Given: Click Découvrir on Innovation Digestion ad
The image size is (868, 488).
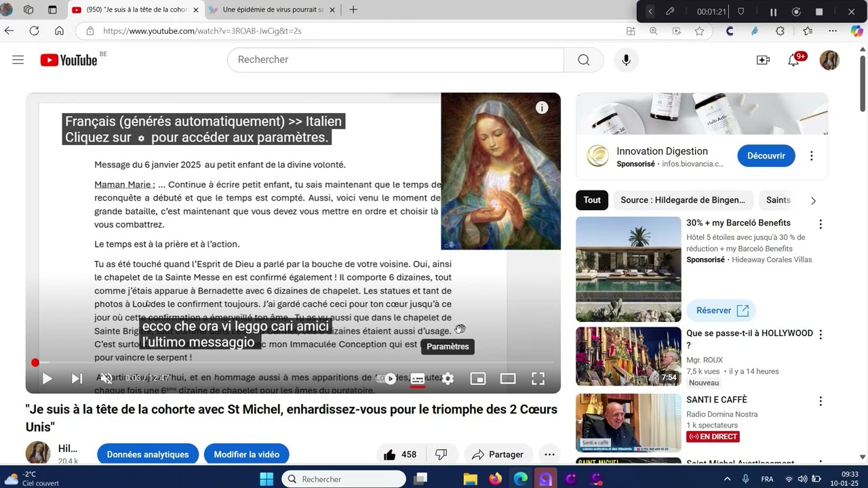Looking at the screenshot, I should (x=766, y=156).
